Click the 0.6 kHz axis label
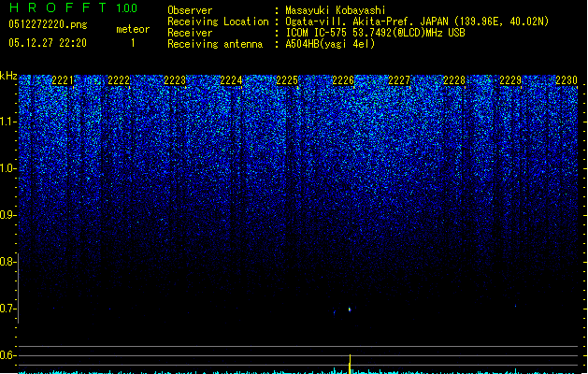The image size is (588, 374). pos(7,355)
